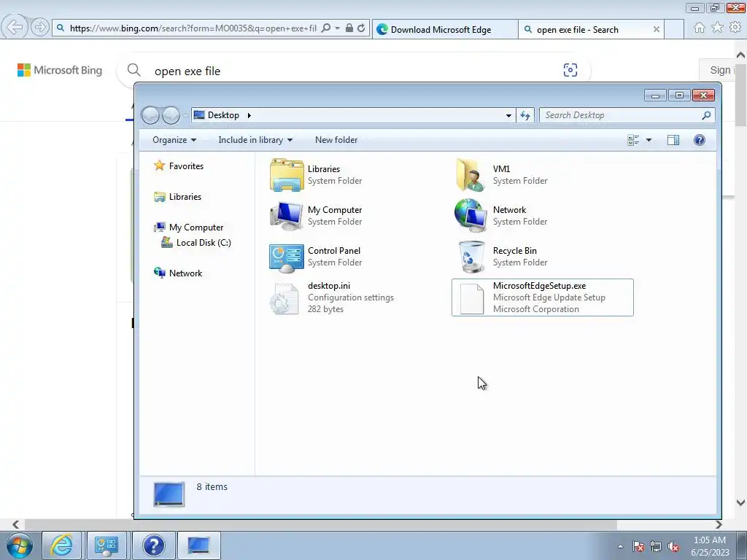
Task: Open IE Favorites star icon
Action: point(717,28)
